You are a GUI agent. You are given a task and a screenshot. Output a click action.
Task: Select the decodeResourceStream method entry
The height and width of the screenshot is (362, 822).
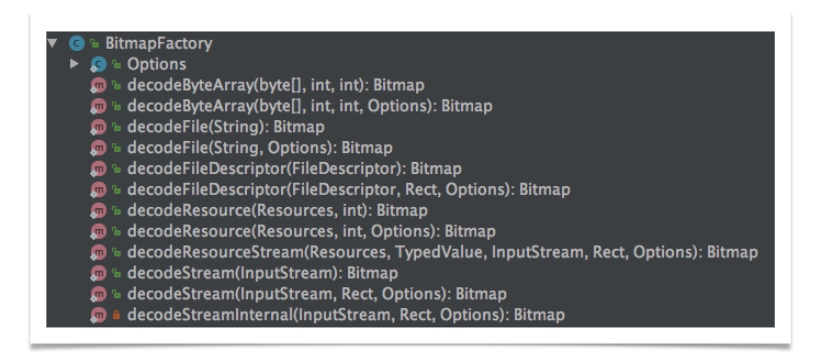[442, 253]
